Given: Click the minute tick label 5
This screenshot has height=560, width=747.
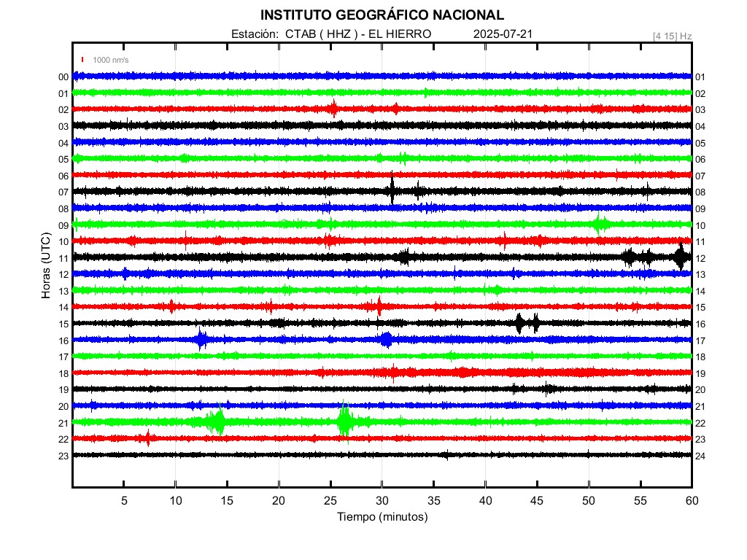Looking at the screenshot, I should (124, 500).
